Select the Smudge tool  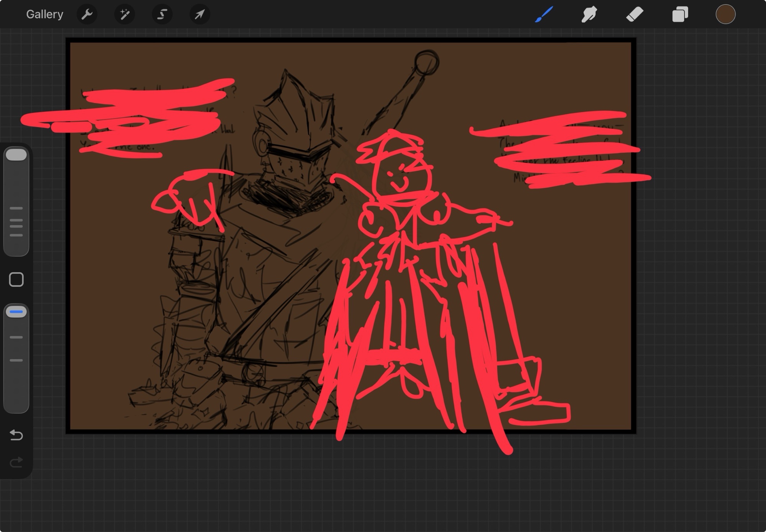(589, 15)
